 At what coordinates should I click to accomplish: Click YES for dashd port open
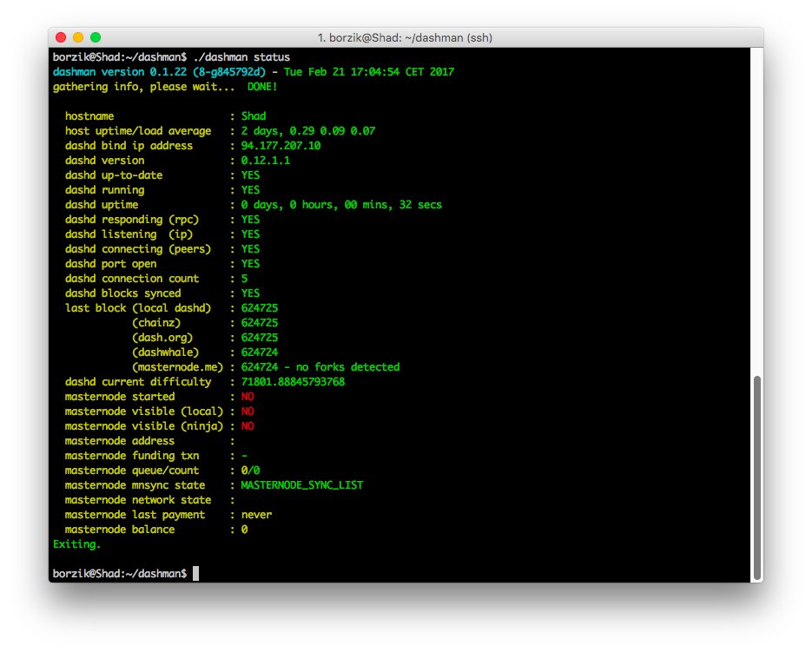pyautogui.click(x=251, y=264)
